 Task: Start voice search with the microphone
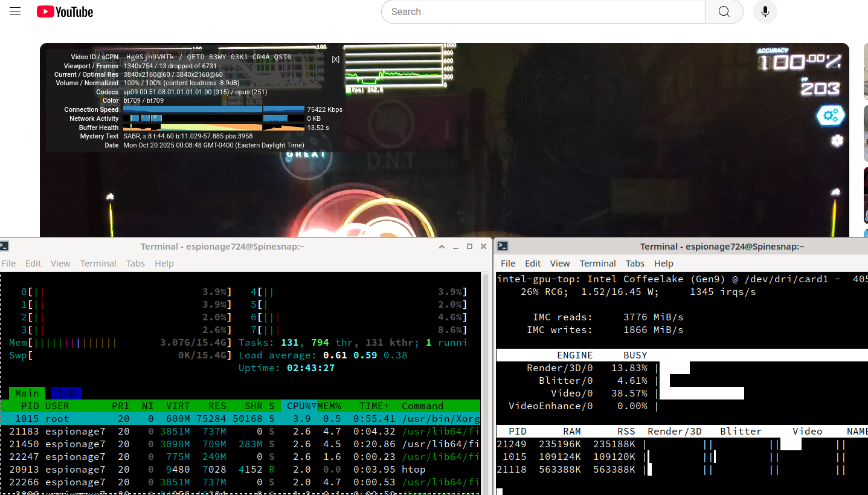click(x=765, y=11)
